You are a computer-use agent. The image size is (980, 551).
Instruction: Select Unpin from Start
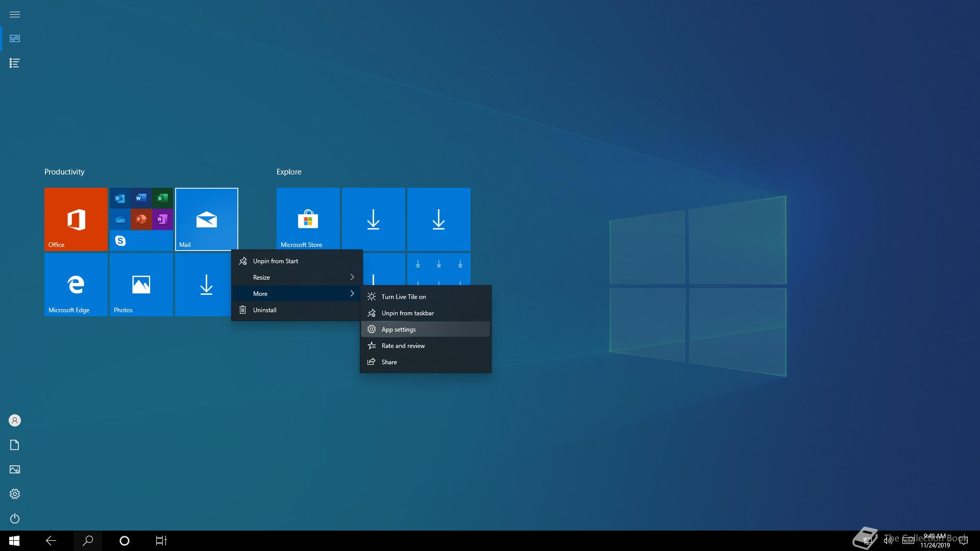[297, 261]
